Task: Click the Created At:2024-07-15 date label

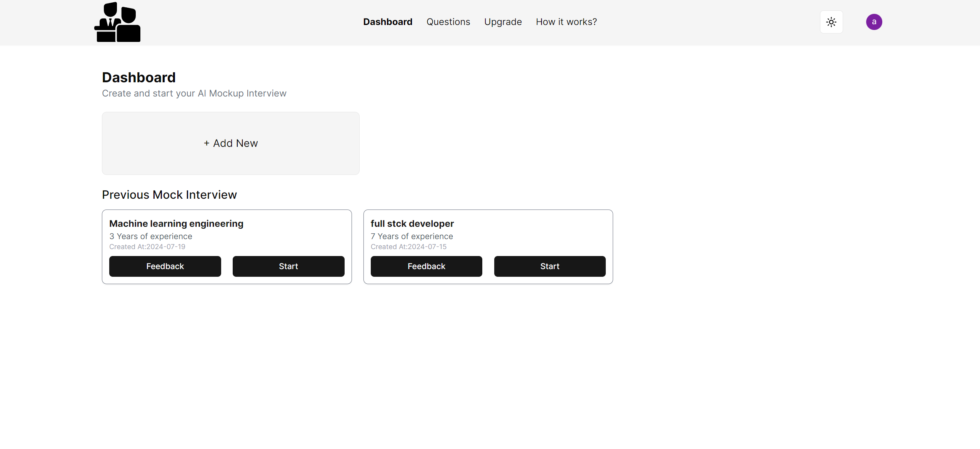Action: [x=408, y=247]
